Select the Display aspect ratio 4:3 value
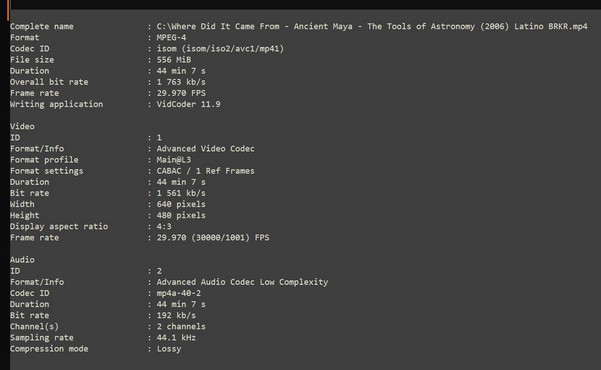Screen dimensions: 601x370 [x=164, y=227]
